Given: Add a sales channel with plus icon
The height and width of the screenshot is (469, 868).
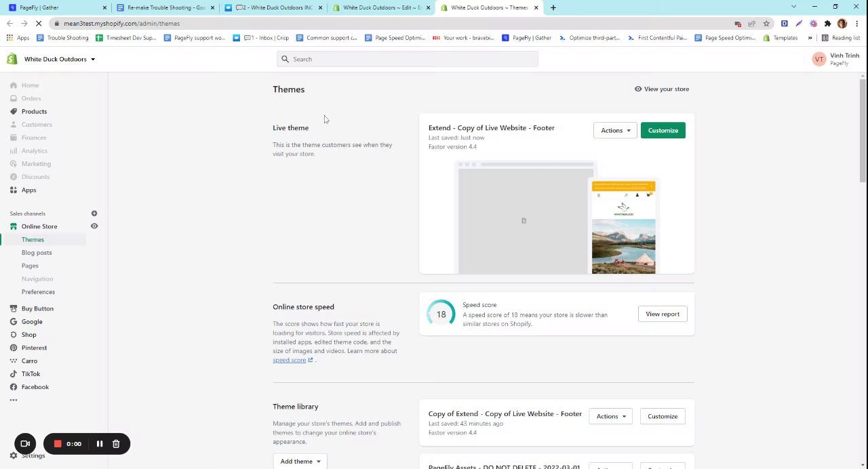Looking at the screenshot, I should click(x=94, y=213).
